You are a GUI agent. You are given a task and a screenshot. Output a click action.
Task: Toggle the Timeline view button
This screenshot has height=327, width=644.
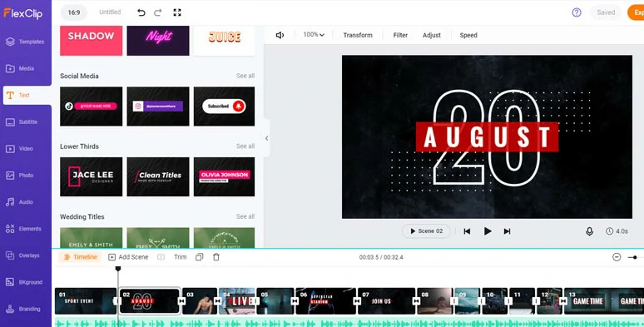(x=81, y=257)
